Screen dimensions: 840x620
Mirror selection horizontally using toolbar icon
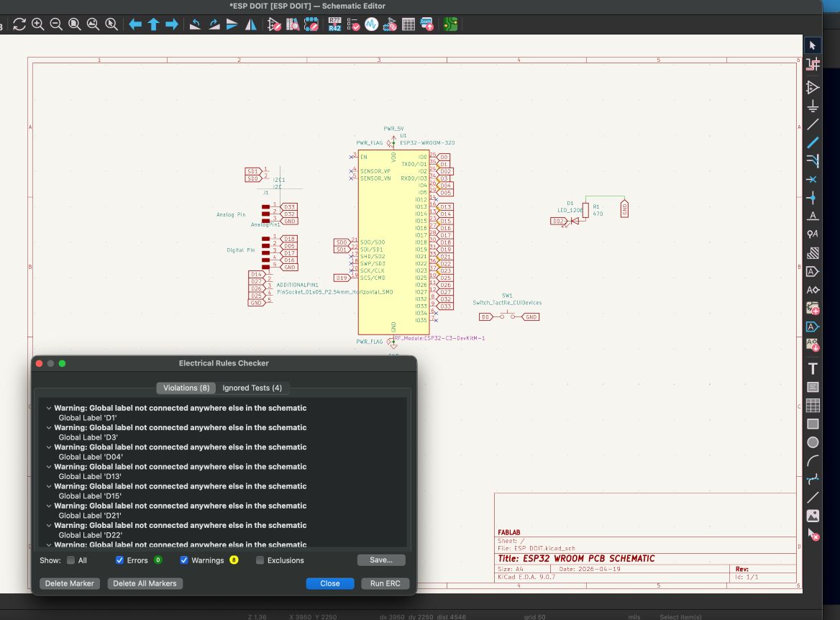point(251,24)
